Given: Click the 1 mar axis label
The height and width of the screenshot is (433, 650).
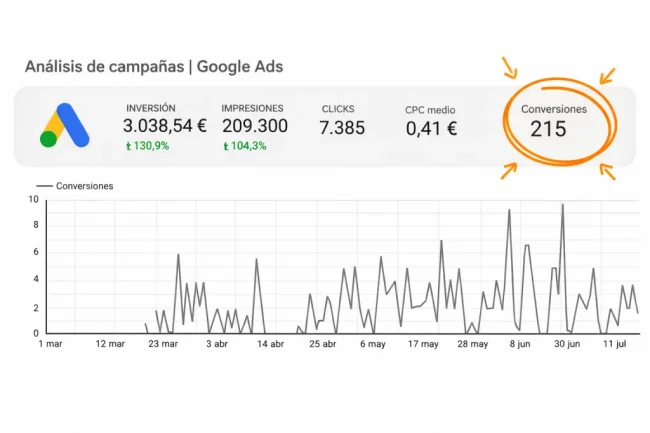Looking at the screenshot, I should tap(50, 344).
